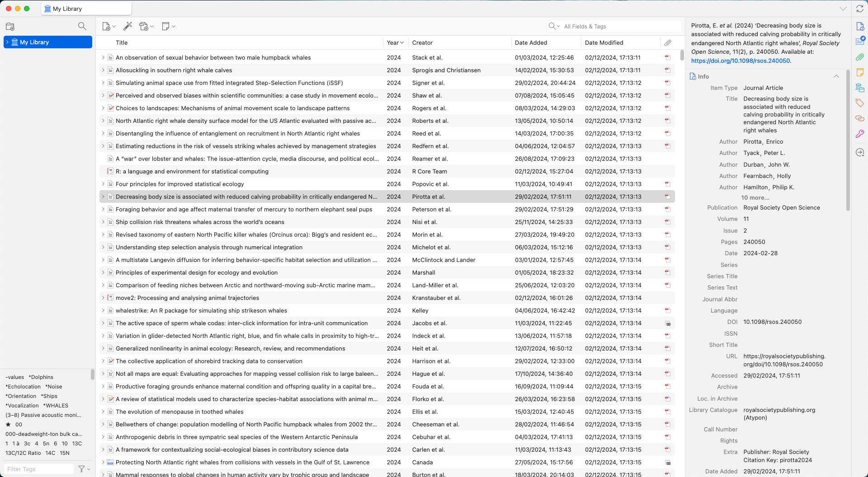Click the New Collection folder icon
This screenshot has height=477, width=868.
click(x=10, y=27)
